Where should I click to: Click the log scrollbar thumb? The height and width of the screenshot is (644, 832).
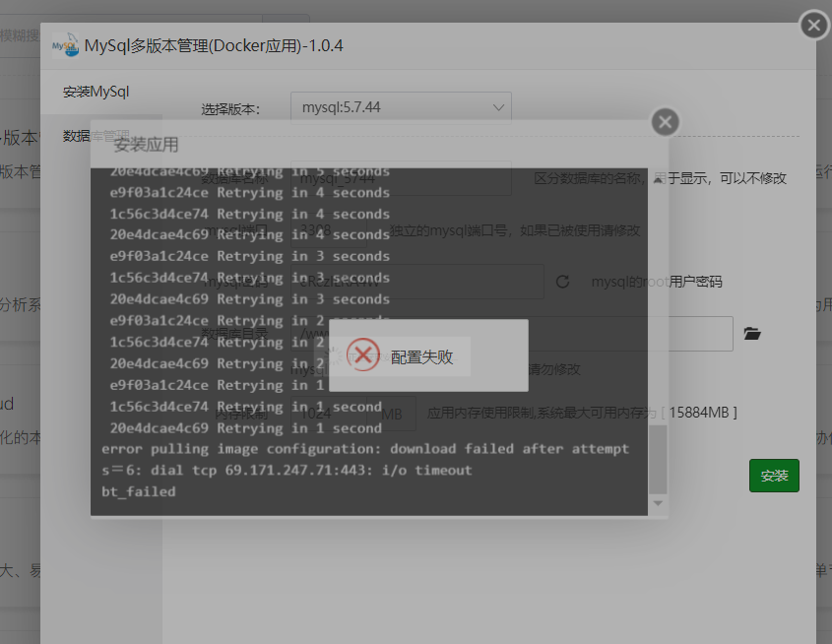658,460
